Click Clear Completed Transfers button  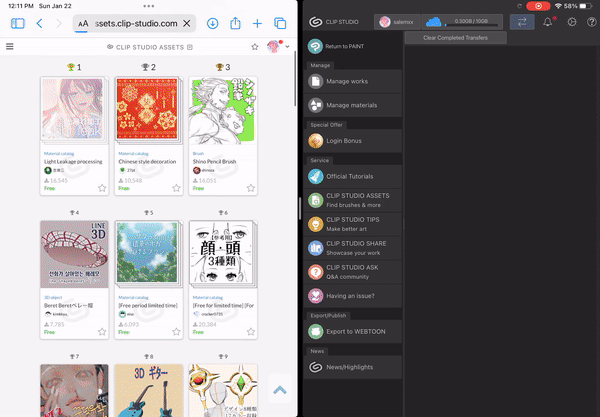[x=455, y=37]
